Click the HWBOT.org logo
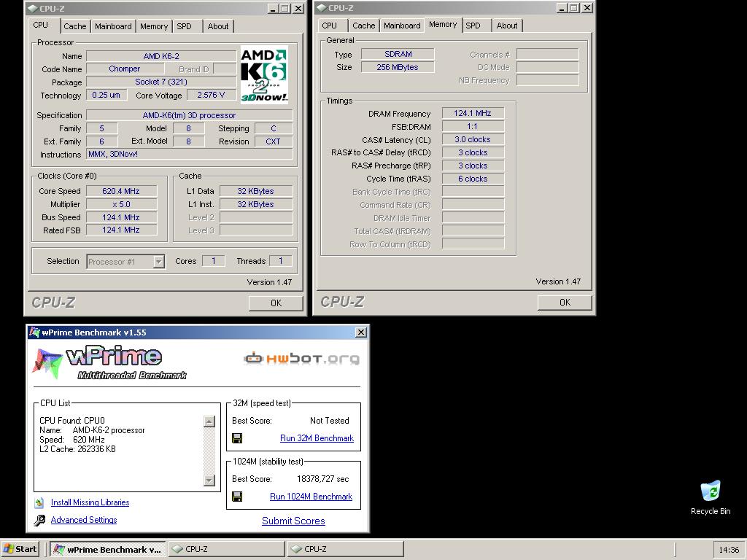Image resolution: width=747 pixels, height=560 pixels. (301, 358)
